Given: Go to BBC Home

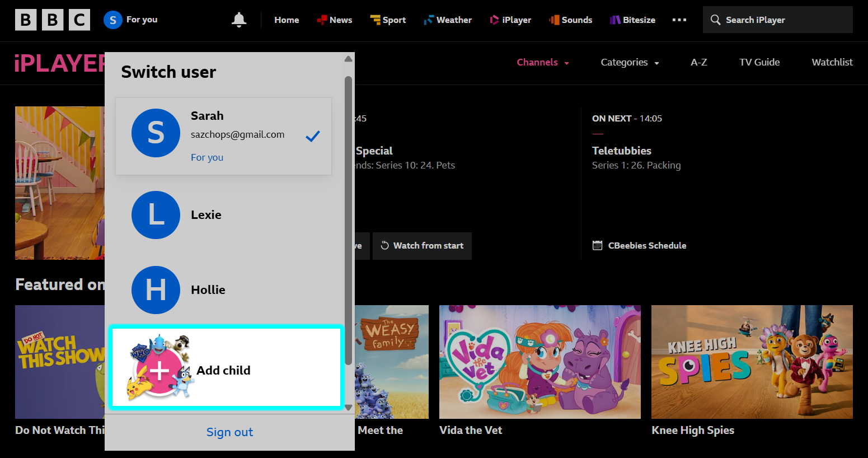Looking at the screenshot, I should (287, 20).
